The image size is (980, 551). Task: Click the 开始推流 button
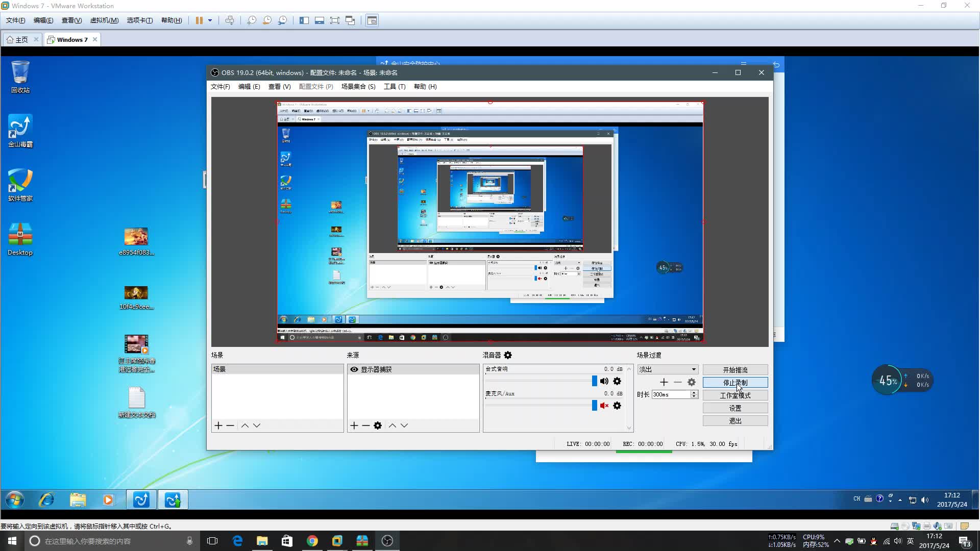click(x=735, y=370)
